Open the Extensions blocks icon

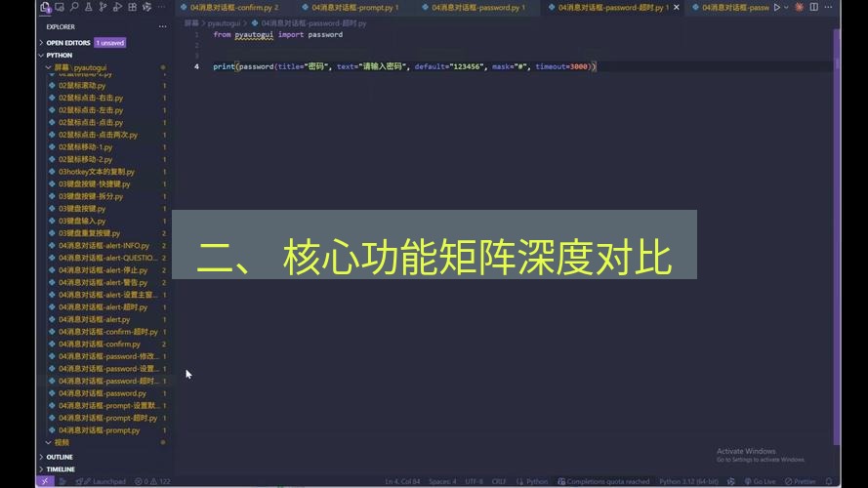[x=133, y=7]
